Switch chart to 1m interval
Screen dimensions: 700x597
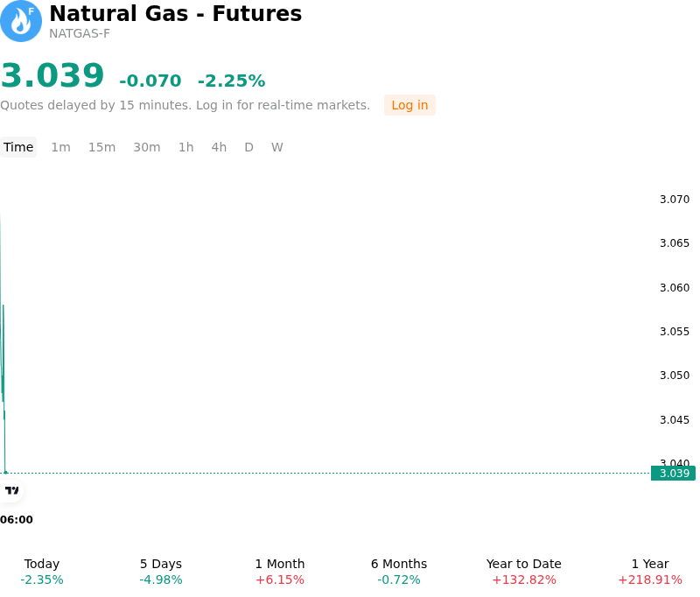tap(60, 147)
